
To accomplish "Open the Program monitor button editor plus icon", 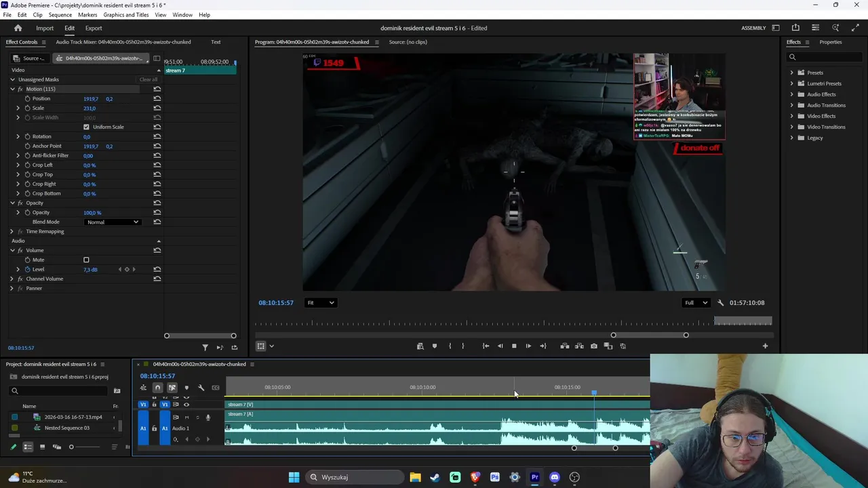I will tap(765, 346).
